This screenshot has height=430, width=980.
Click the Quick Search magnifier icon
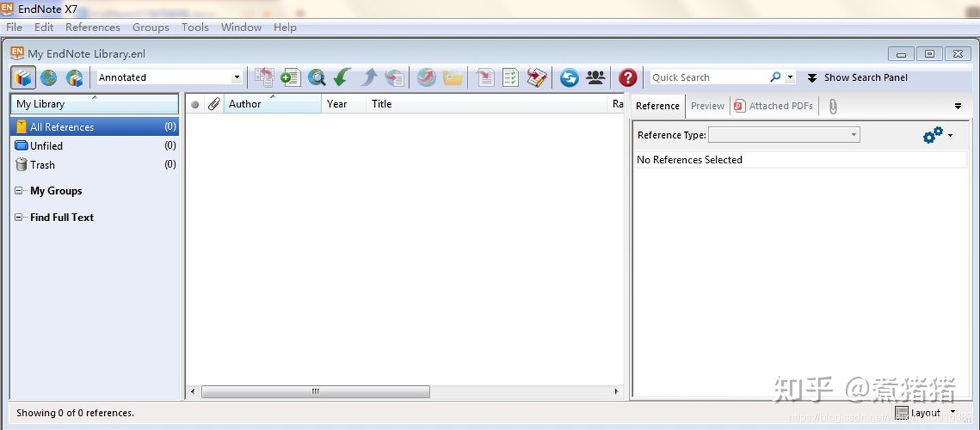pyautogui.click(x=775, y=77)
